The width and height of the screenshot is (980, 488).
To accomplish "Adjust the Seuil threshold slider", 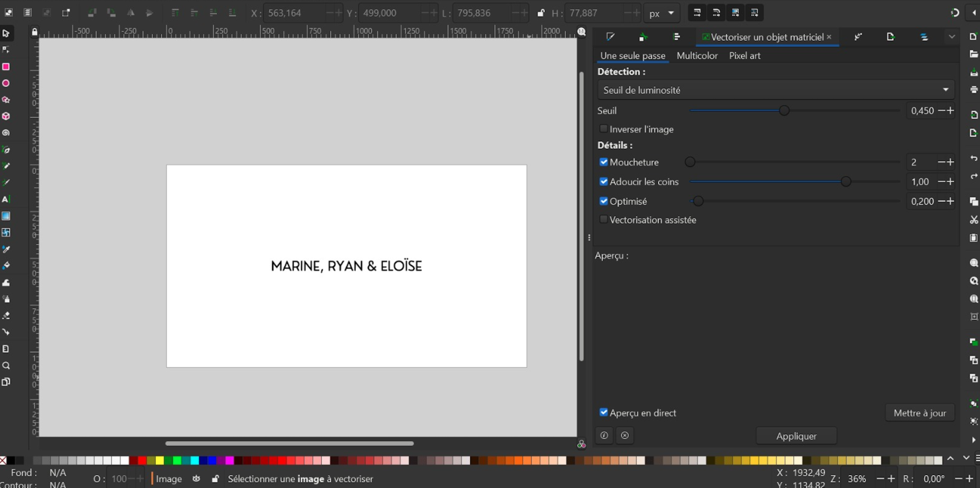I will coord(796,110).
